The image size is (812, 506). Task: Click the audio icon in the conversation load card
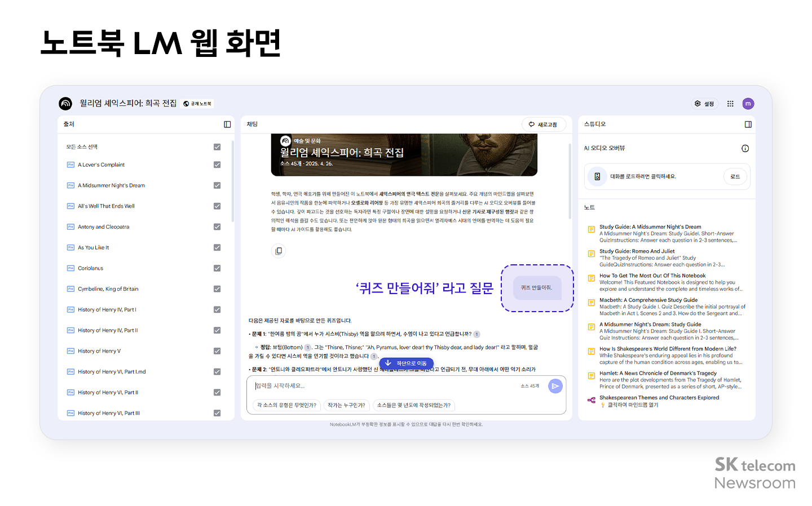coord(597,176)
